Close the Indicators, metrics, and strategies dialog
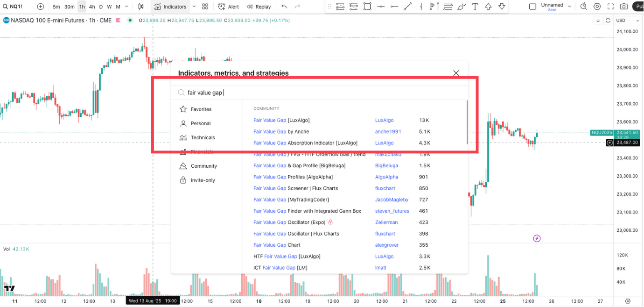This screenshot has height=307, width=644. click(456, 73)
